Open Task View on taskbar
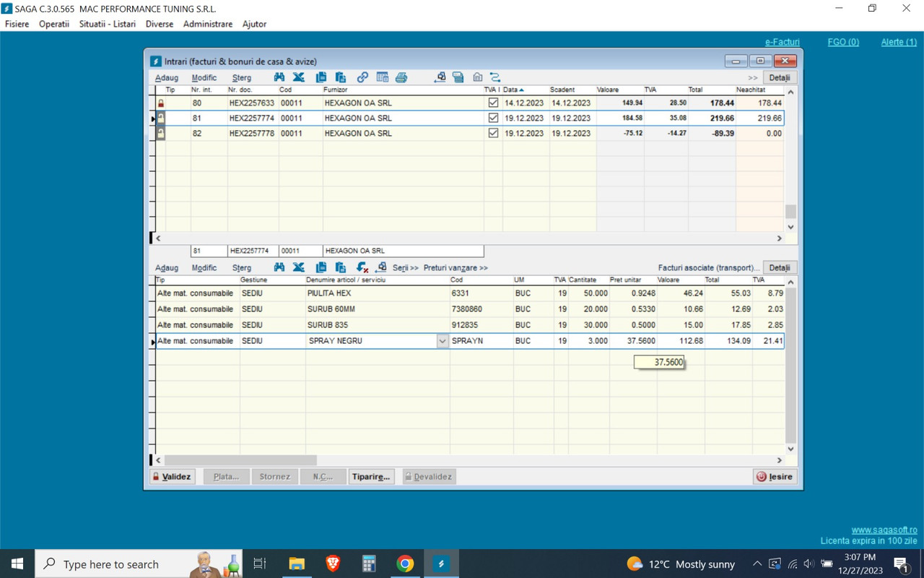 pyautogui.click(x=260, y=564)
